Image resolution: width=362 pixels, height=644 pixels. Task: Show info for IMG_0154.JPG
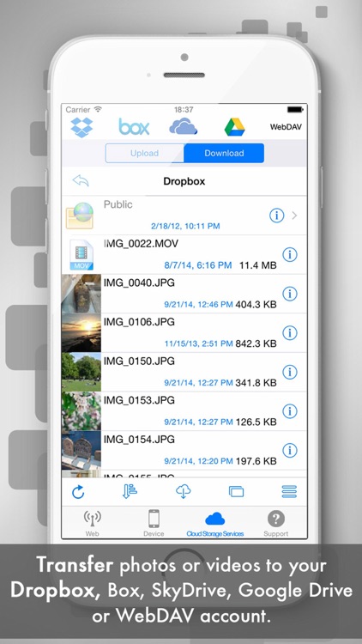[x=290, y=450]
